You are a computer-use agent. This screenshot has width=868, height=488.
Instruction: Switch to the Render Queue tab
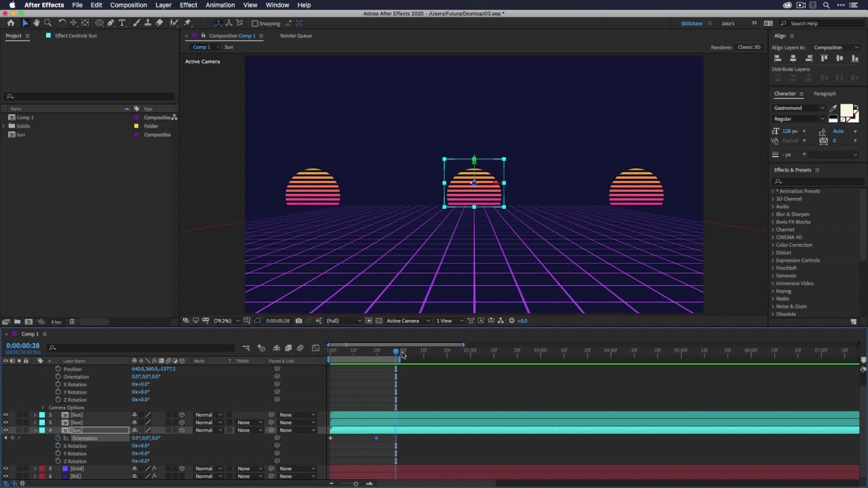point(296,35)
